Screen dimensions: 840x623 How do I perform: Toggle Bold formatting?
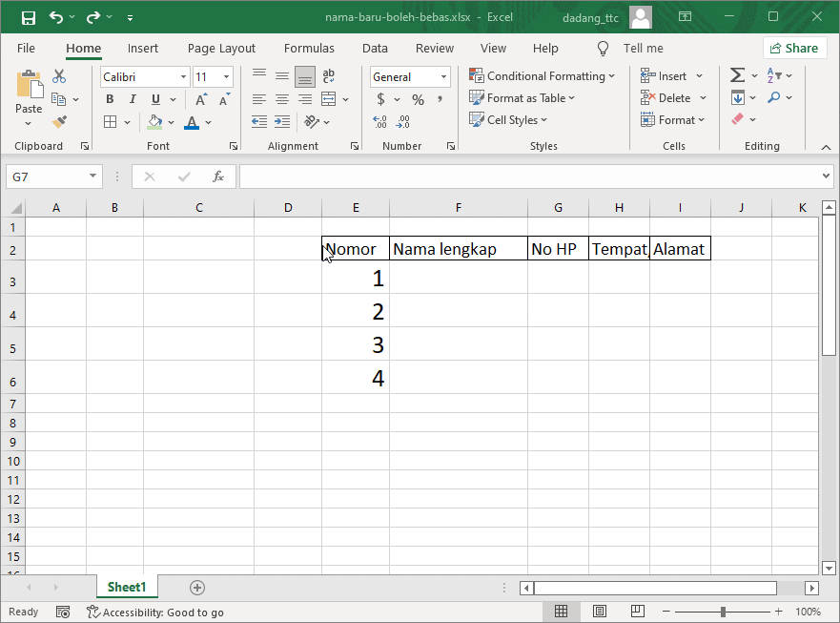click(110, 99)
